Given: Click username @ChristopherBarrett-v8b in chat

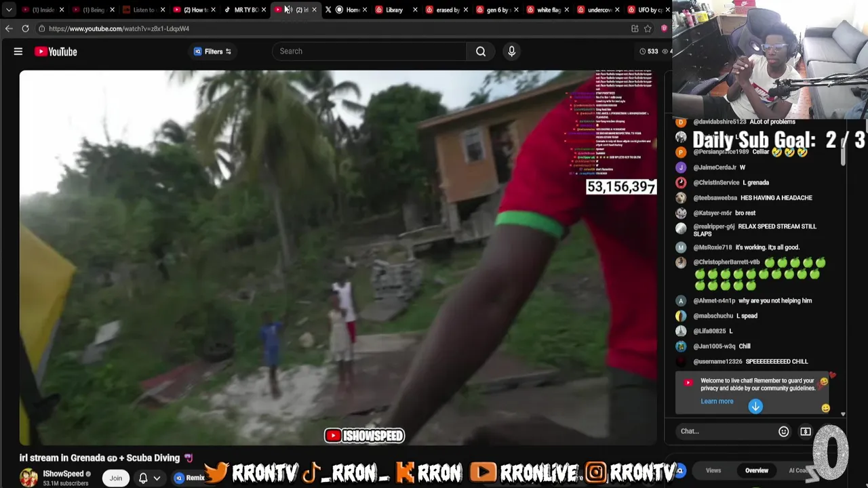Looking at the screenshot, I should click(726, 262).
